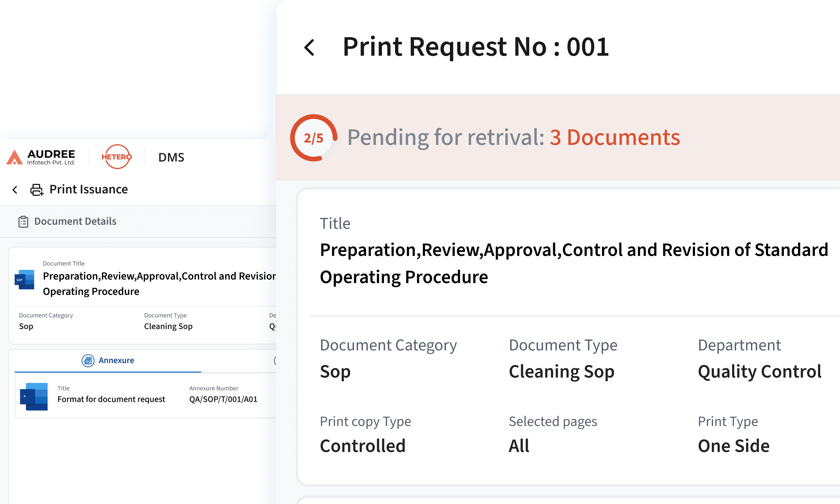Click the DMS header label
The image size is (840, 504).
coord(171,157)
